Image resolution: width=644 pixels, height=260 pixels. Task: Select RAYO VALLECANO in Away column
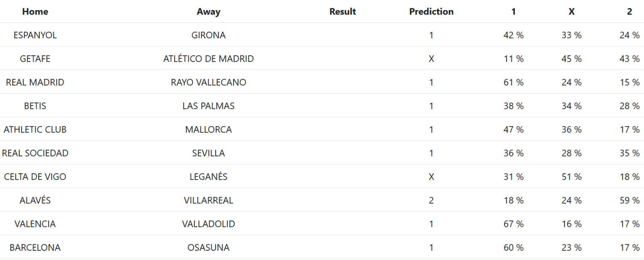tap(208, 82)
